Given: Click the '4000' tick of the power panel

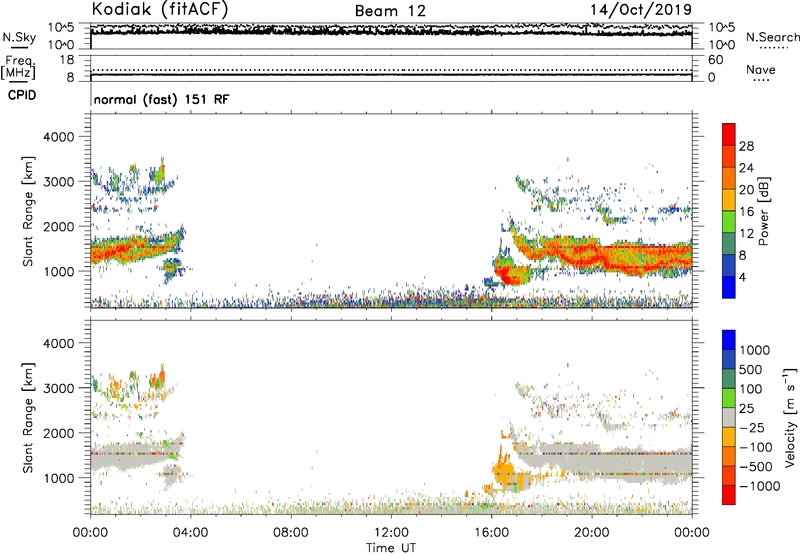Looking at the screenshot, I should pyautogui.click(x=58, y=137).
